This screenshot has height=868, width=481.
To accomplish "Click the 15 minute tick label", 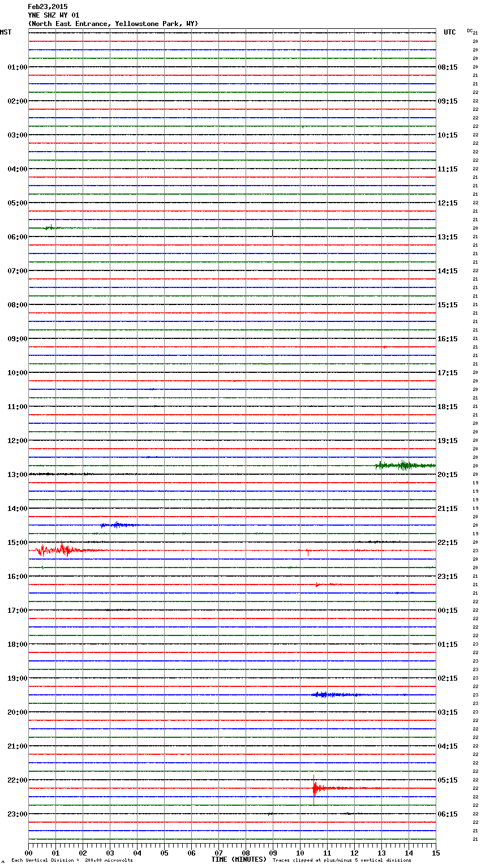I will pos(436,853).
